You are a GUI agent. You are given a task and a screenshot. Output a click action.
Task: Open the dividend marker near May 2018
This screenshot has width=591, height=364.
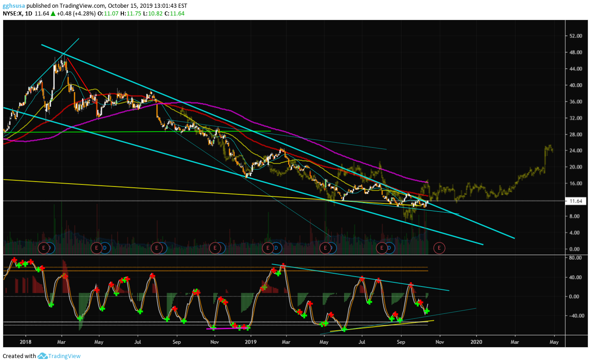[x=105, y=248]
